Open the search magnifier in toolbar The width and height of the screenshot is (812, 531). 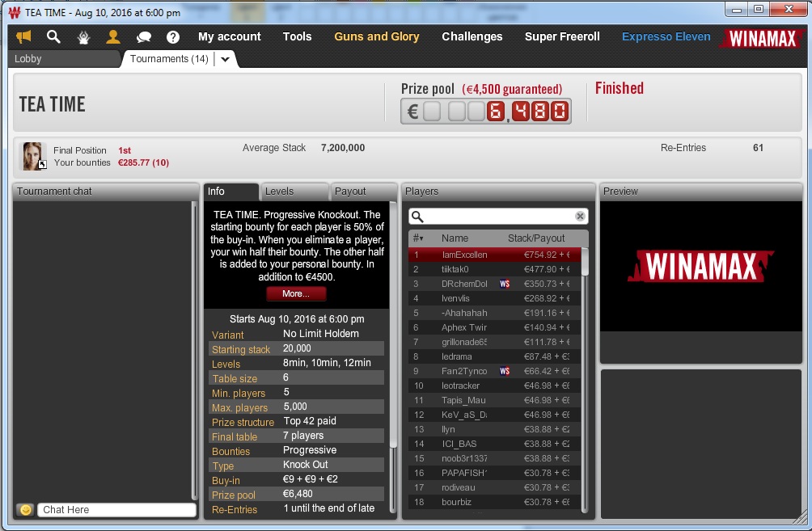tap(53, 36)
